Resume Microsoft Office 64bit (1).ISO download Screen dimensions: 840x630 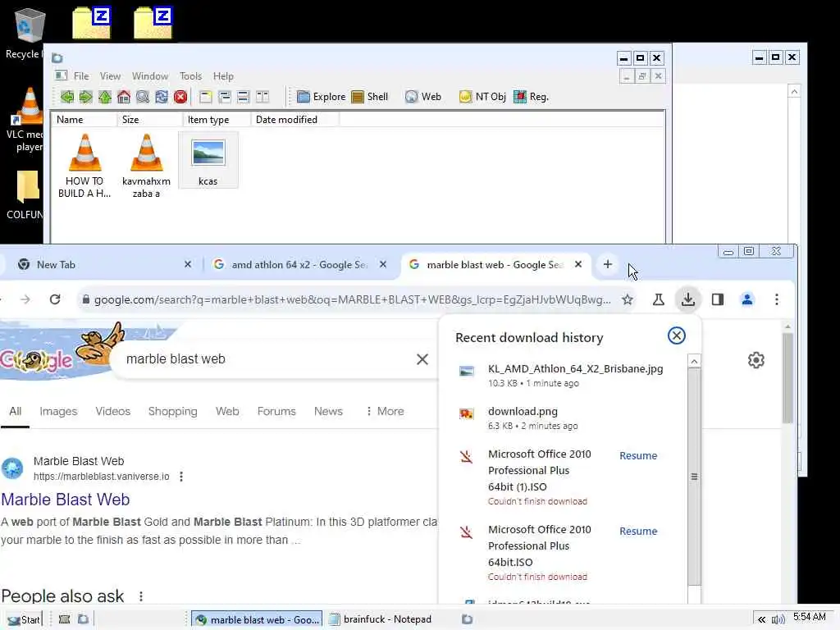tap(638, 456)
